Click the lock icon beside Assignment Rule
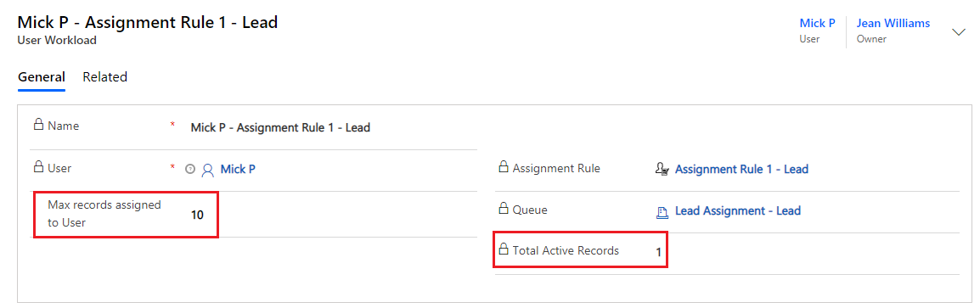The width and height of the screenshot is (980, 308). click(x=503, y=167)
